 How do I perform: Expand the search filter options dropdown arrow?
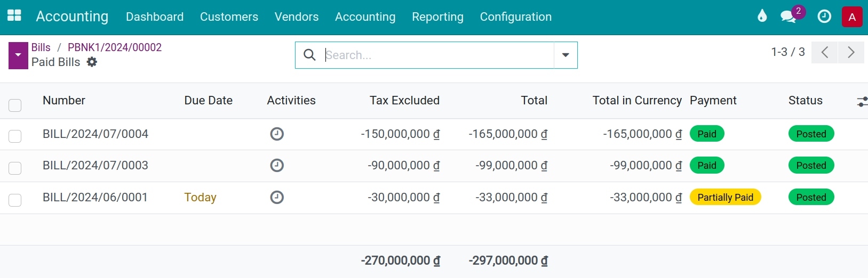[x=566, y=55]
